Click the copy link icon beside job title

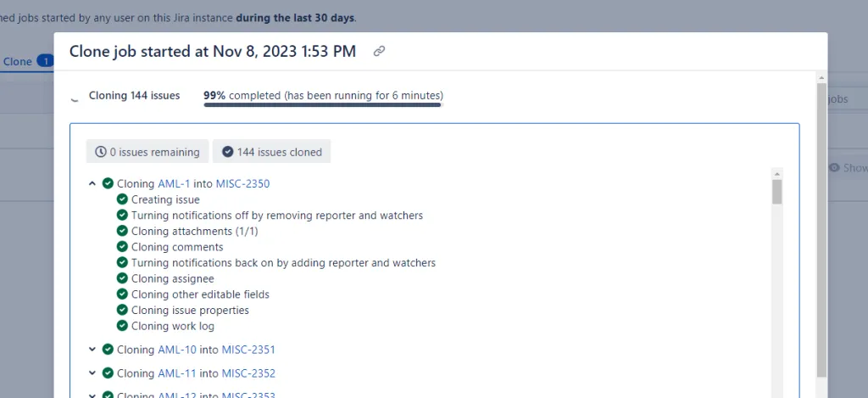[x=379, y=52]
